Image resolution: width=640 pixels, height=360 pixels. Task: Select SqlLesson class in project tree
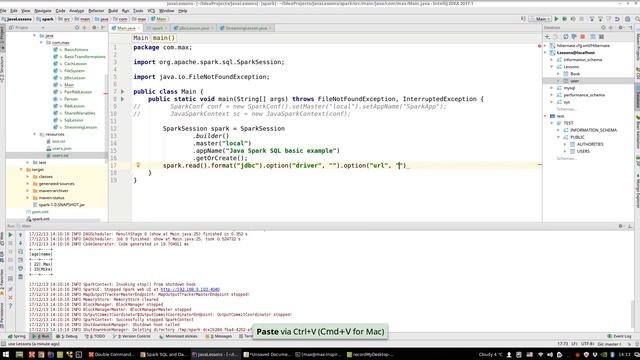click(73, 120)
